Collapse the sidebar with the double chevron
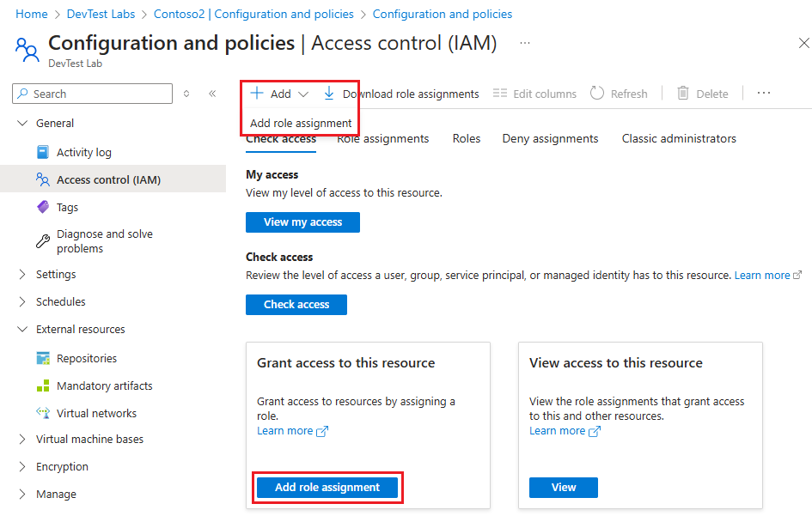Viewport: 812px width, 516px height. click(x=212, y=94)
